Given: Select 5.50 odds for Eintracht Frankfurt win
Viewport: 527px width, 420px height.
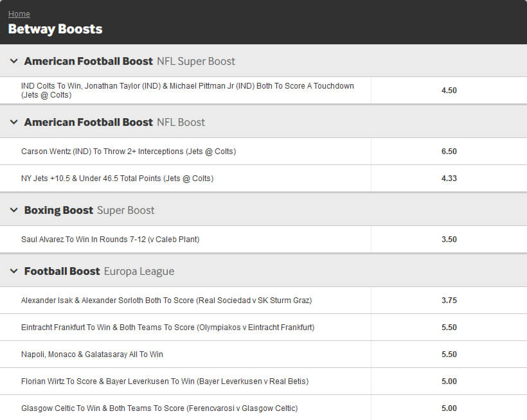Looking at the screenshot, I should click(449, 328).
